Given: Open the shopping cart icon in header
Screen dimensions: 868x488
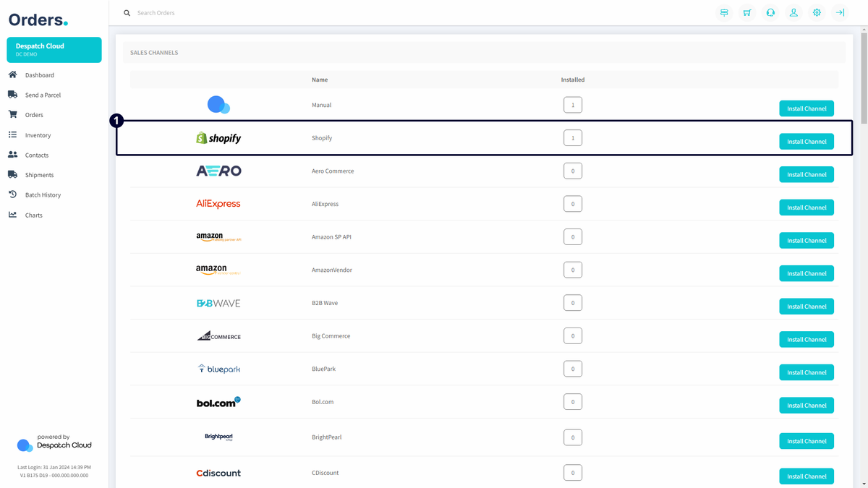Looking at the screenshot, I should coord(747,13).
